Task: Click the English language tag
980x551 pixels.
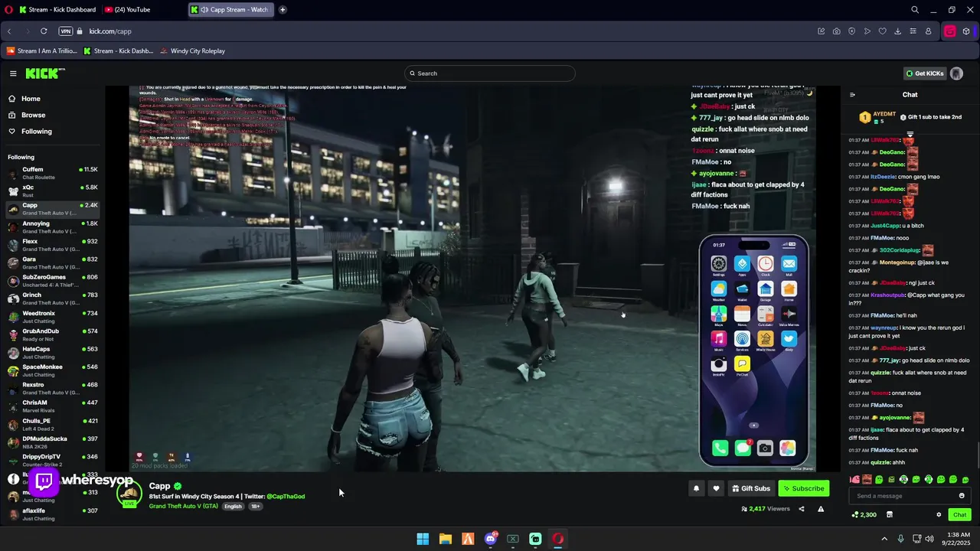Action: click(233, 507)
